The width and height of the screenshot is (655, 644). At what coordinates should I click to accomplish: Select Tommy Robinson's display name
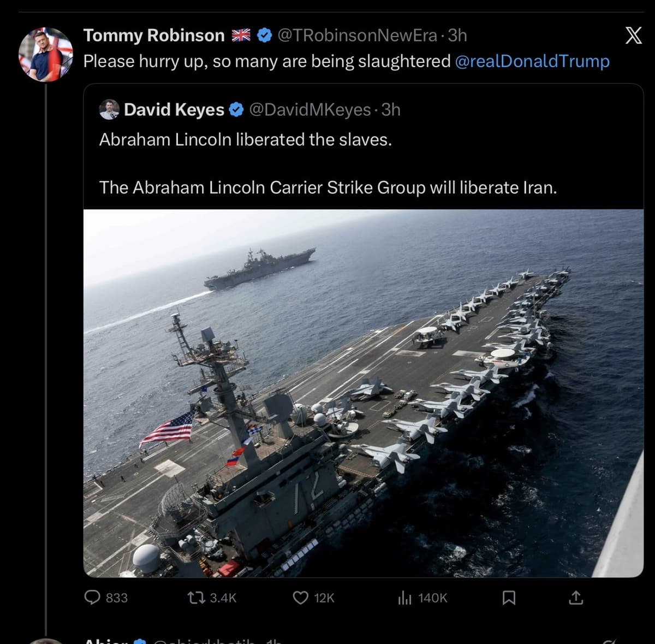pyautogui.click(x=154, y=34)
